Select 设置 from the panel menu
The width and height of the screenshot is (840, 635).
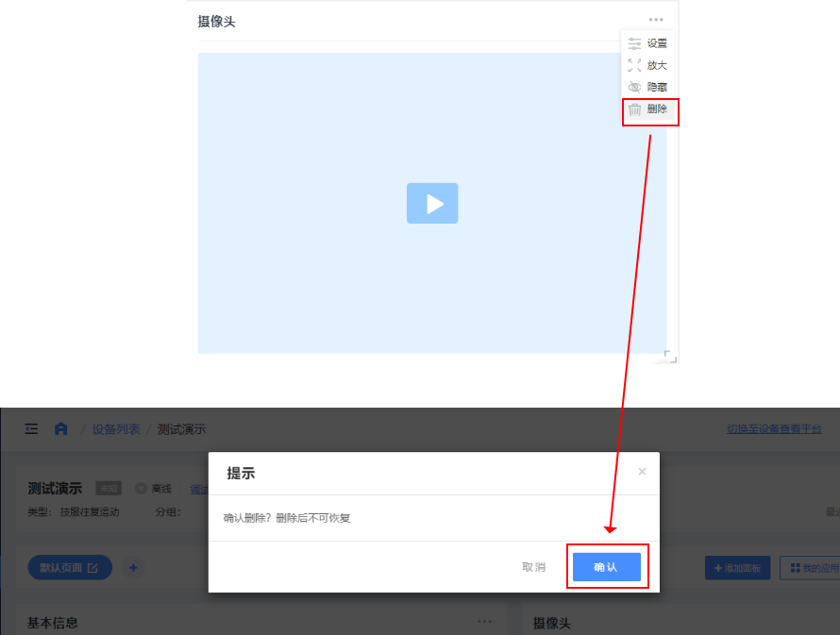pyautogui.click(x=657, y=43)
